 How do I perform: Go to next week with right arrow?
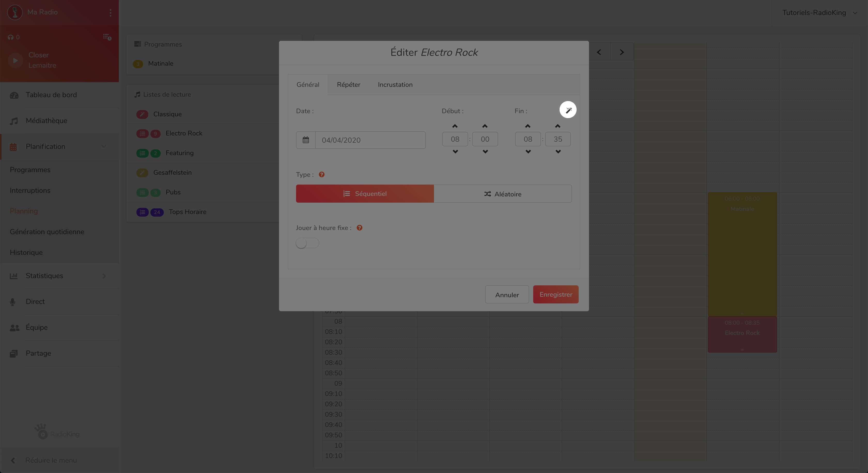coord(622,52)
